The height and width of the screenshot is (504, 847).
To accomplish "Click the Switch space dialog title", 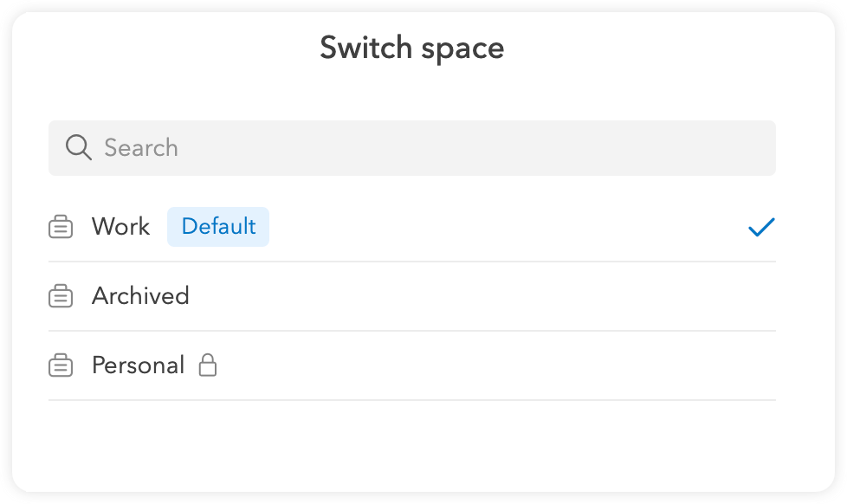I will pyautogui.click(x=412, y=48).
